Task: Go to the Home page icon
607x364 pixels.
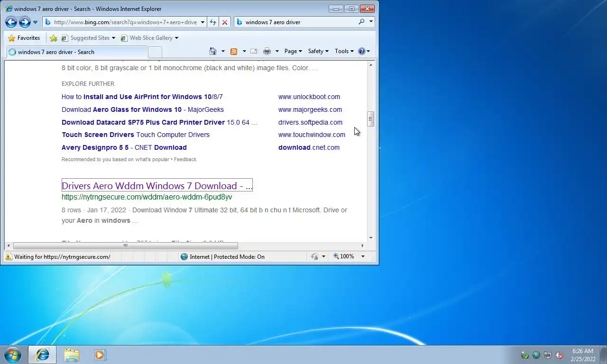Action: point(213,51)
